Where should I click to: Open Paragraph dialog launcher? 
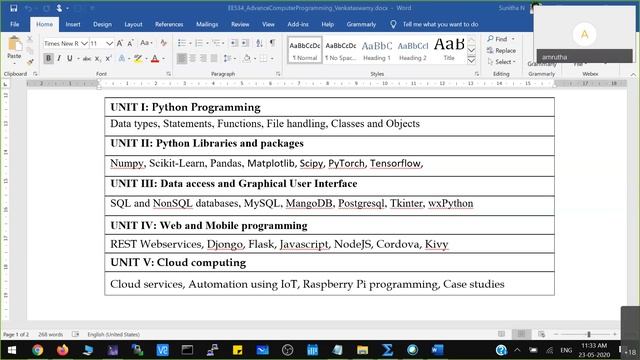point(278,74)
